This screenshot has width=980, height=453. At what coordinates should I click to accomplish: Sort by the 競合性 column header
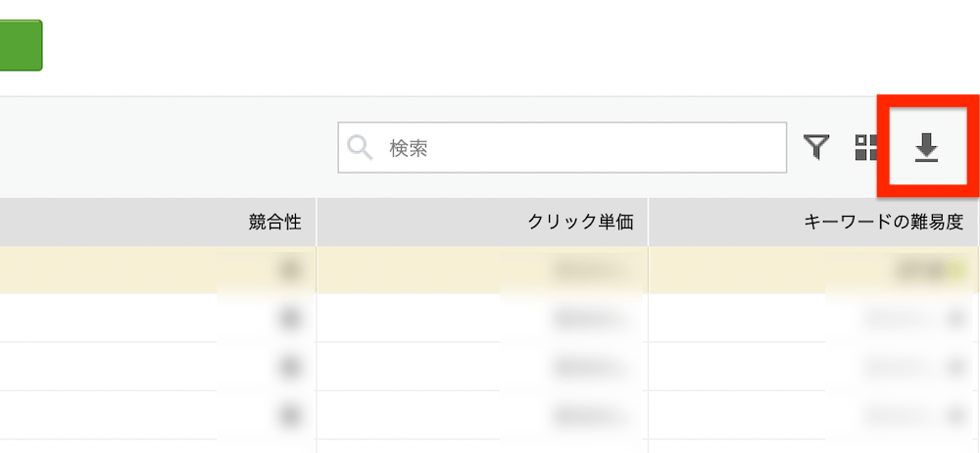274,223
